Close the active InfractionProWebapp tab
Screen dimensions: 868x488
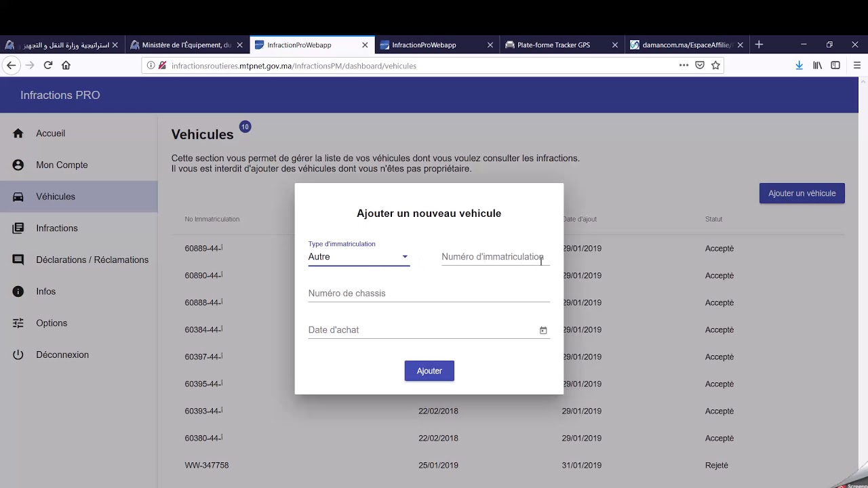click(365, 45)
